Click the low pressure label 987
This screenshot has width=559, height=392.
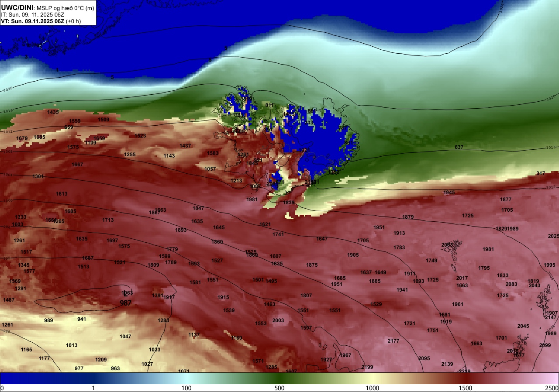click(126, 303)
